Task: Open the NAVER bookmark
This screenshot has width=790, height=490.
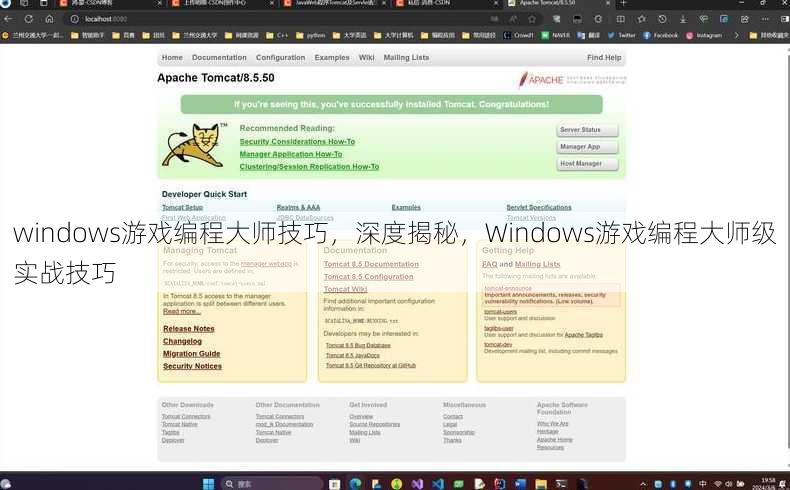Action: [x=556, y=35]
